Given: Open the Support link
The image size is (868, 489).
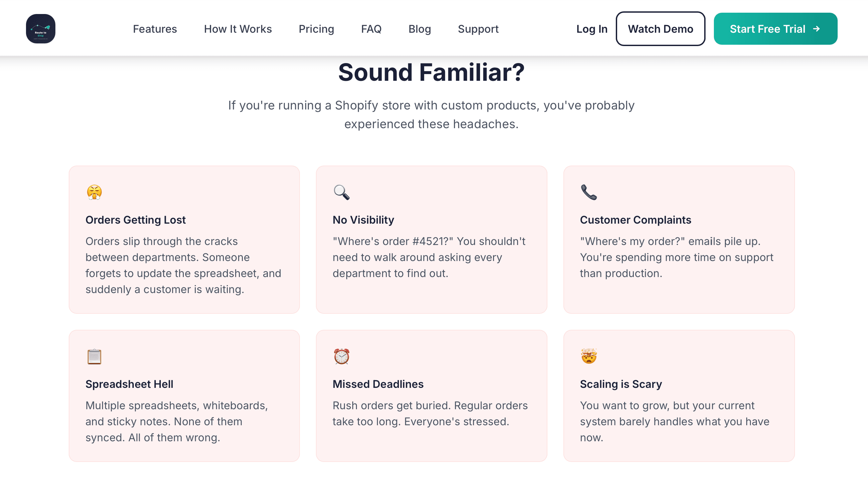Looking at the screenshot, I should click(x=478, y=29).
